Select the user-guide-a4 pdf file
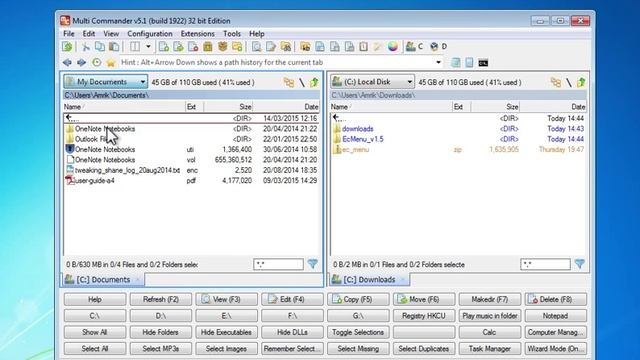This screenshot has height=360, width=640. [x=191, y=180]
